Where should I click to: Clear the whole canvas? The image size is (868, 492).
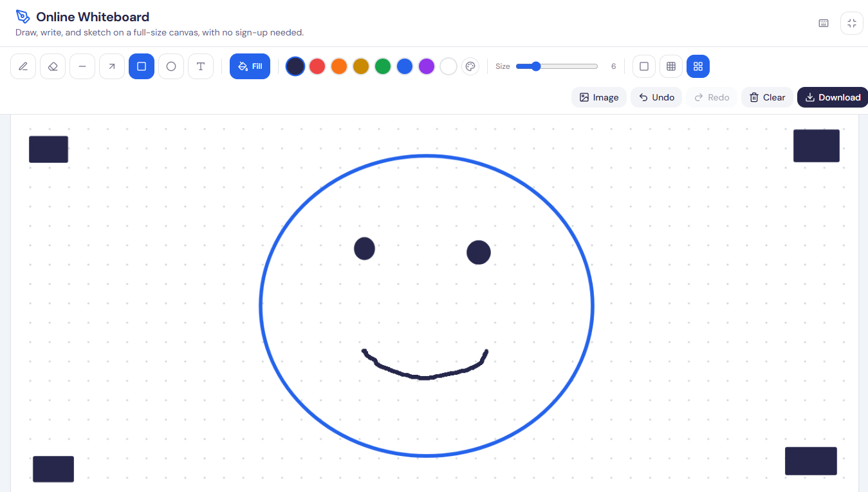coord(767,97)
